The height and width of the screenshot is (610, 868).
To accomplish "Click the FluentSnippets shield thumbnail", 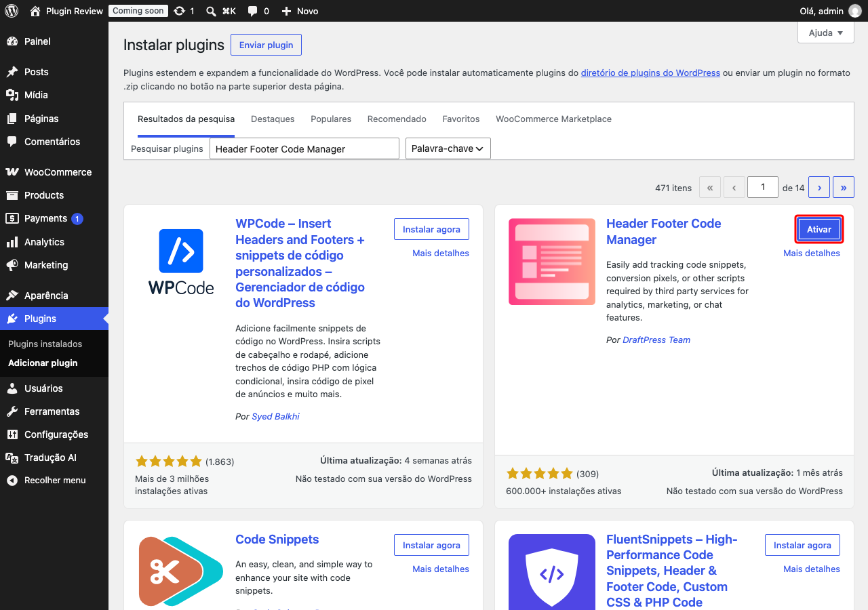I will 552,572.
